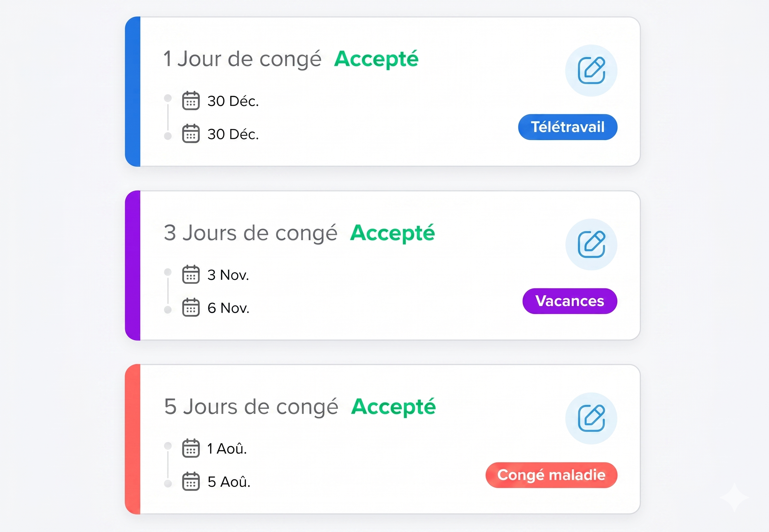This screenshot has height=532, width=769.
Task: Edit the Télétravail leave request
Action: point(591,71)
